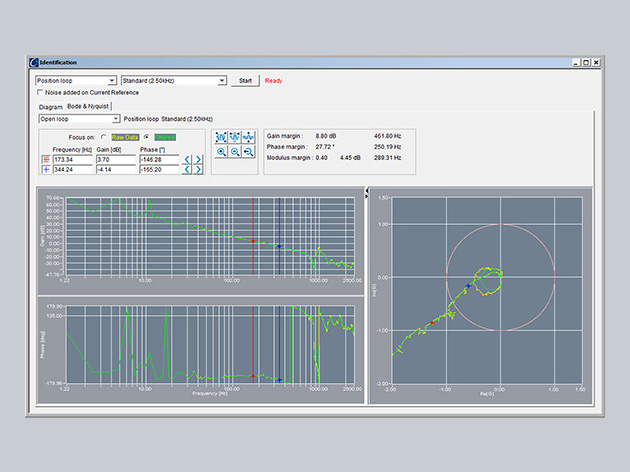Click the red cursor marker icon
The width and height of the screenshot is (630, 472).
pyautogui.click(x=45, y=159)
